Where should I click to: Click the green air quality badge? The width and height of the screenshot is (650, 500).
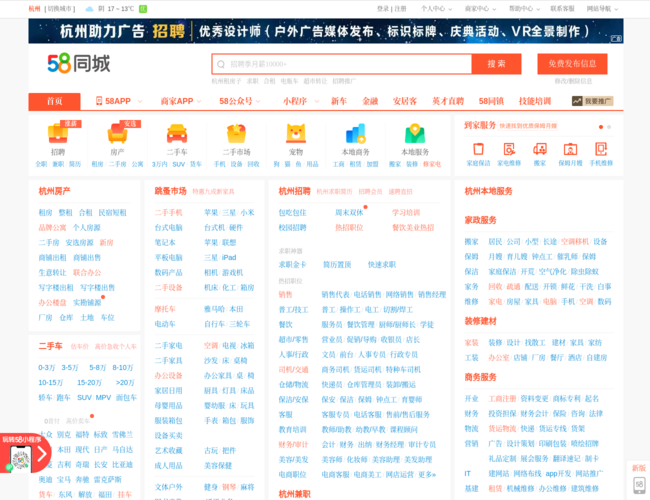click(143, 9)
